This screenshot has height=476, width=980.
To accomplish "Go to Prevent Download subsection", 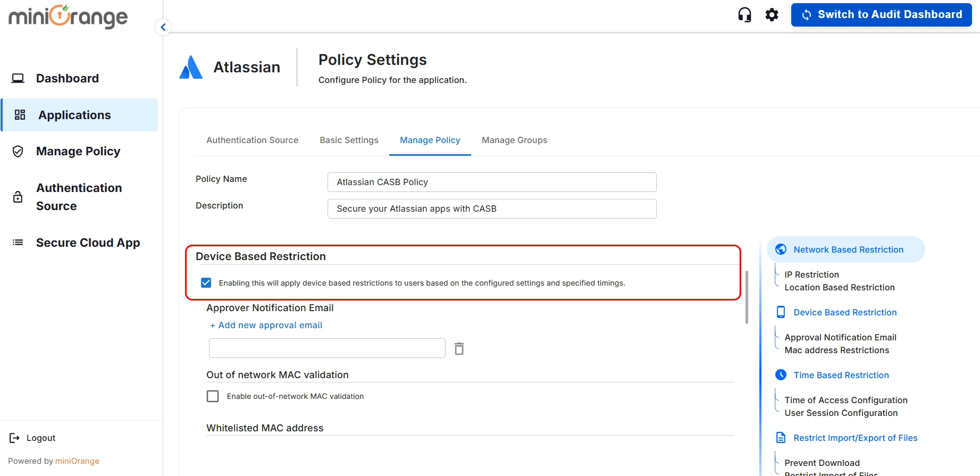I will (822, 463).
